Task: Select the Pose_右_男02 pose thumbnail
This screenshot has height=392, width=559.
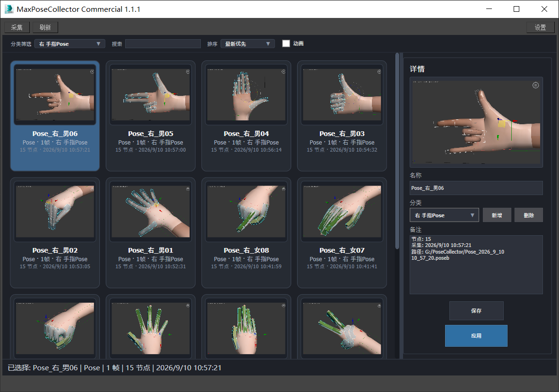Action: point(55,211)
